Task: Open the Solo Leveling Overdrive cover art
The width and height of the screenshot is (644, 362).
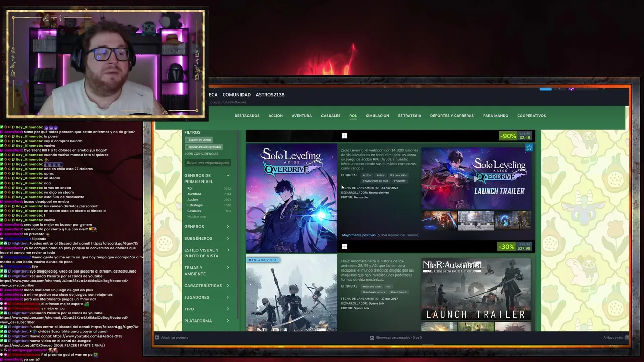Action: tap(291, 198)
